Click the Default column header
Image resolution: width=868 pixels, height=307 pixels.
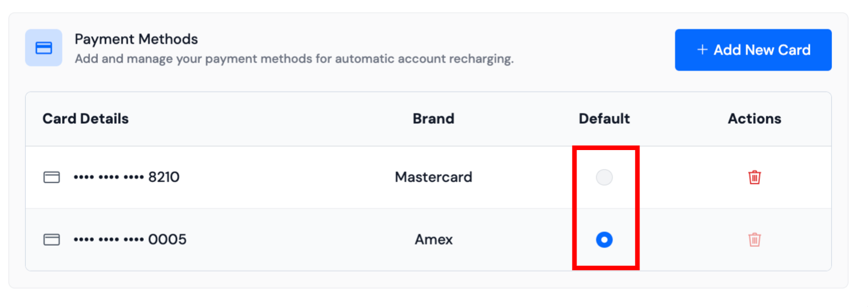[604, 119]
